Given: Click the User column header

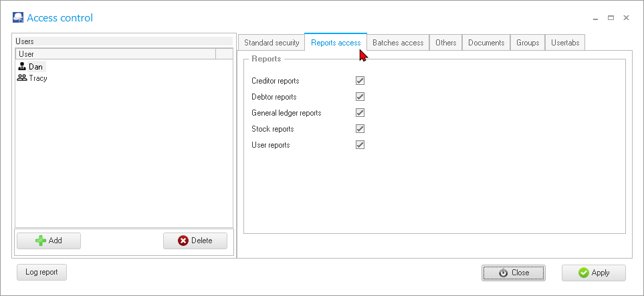Looking at the screenshot, I should [114, 54].
